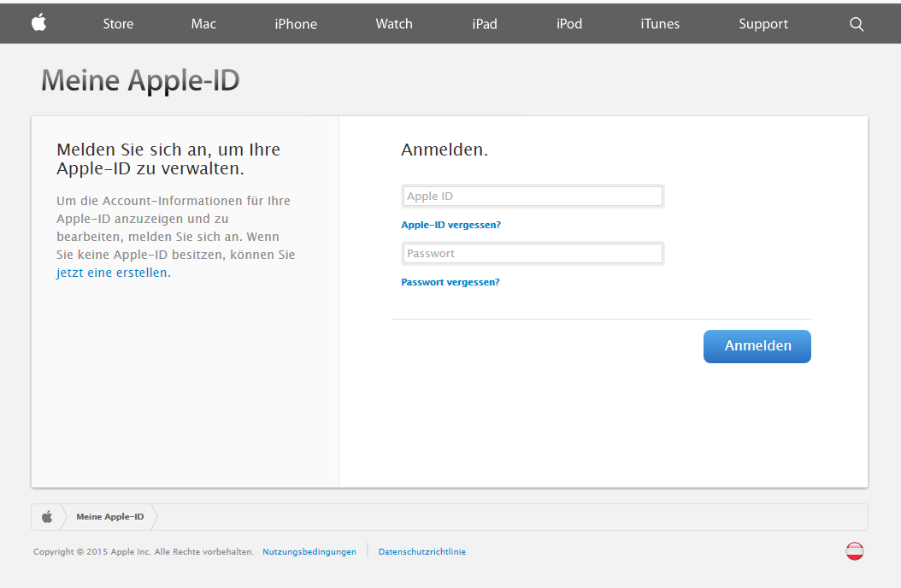Open the Support navigation item
The height and width of the screenshot is (588, 901).
click(x=763, y=24)
